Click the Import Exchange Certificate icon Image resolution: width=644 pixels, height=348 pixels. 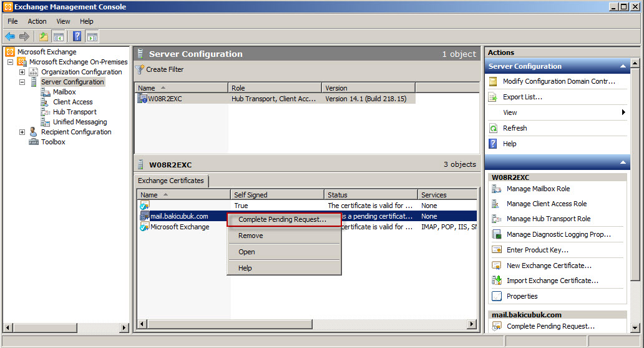pyautogui.click(x=497, y=281)
